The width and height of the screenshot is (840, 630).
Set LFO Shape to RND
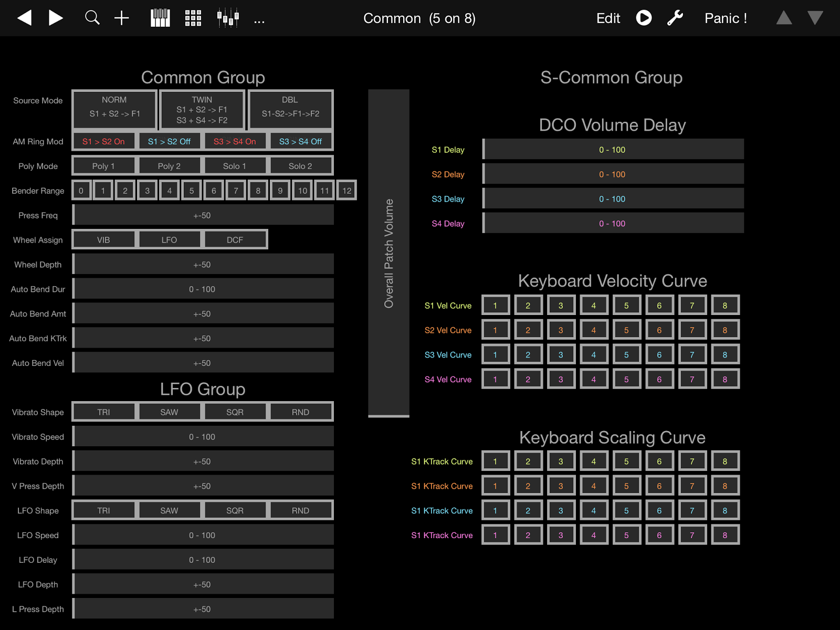[x=300, y=510]
